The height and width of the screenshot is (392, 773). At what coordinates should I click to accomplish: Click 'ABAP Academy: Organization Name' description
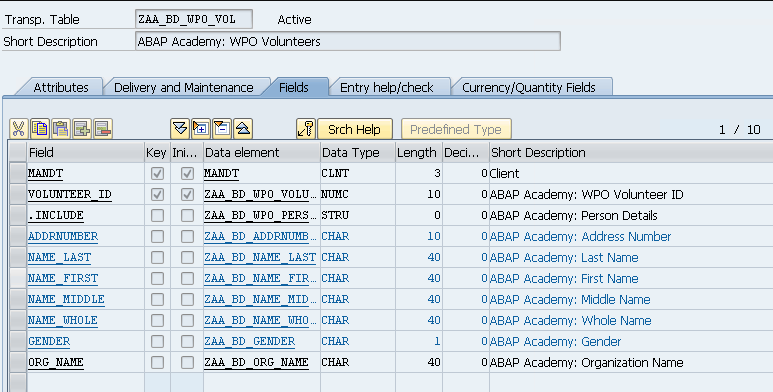[x=587, y=362]
